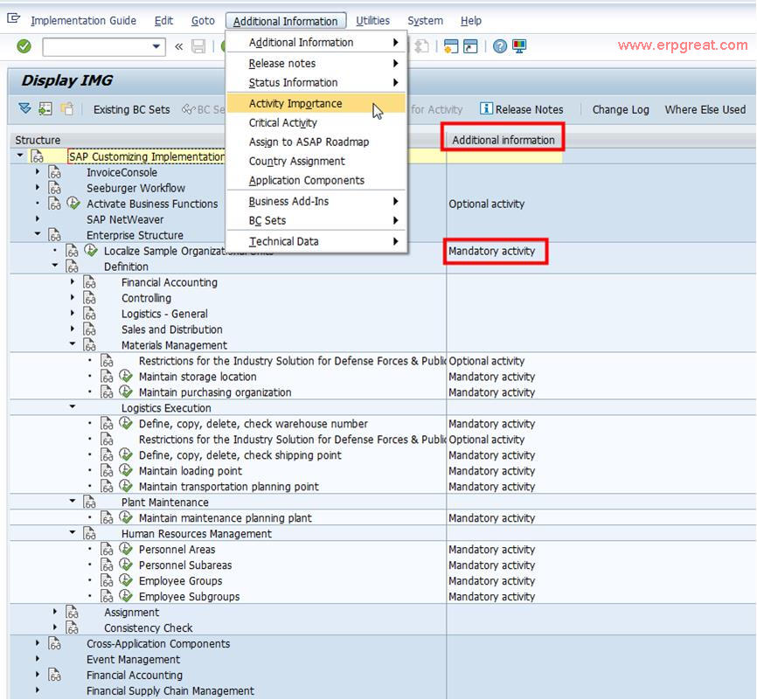Collapse the Materials Management node

[x=73, y=344]
